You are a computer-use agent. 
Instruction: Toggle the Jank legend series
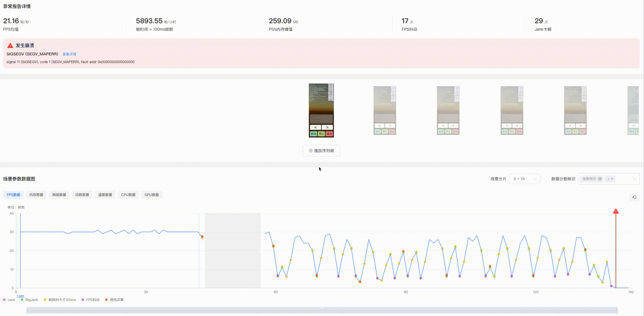click(x=9, y=300)
